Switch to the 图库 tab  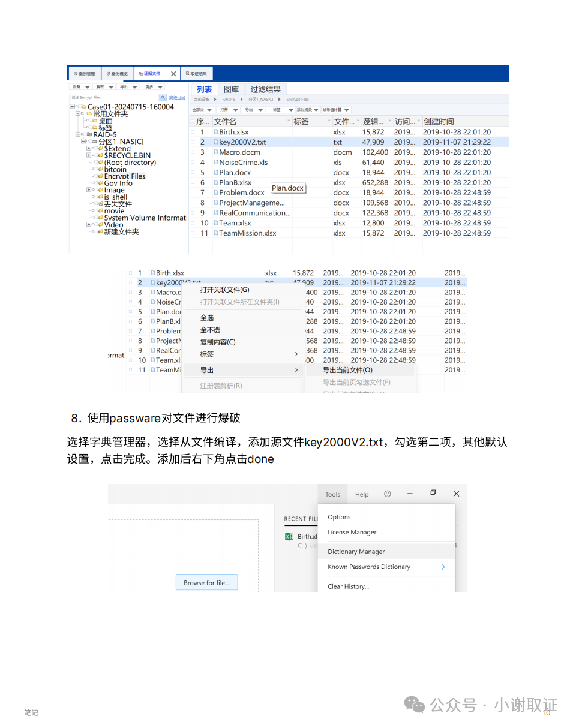(x=231, y=89)
